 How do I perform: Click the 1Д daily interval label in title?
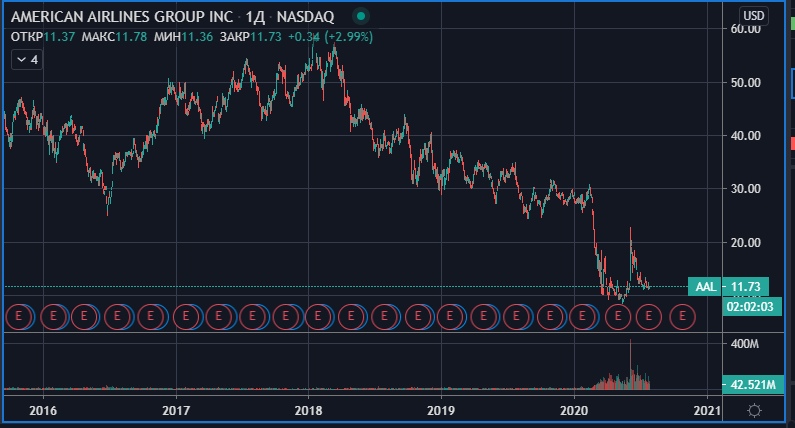click(x=255, y=17)
